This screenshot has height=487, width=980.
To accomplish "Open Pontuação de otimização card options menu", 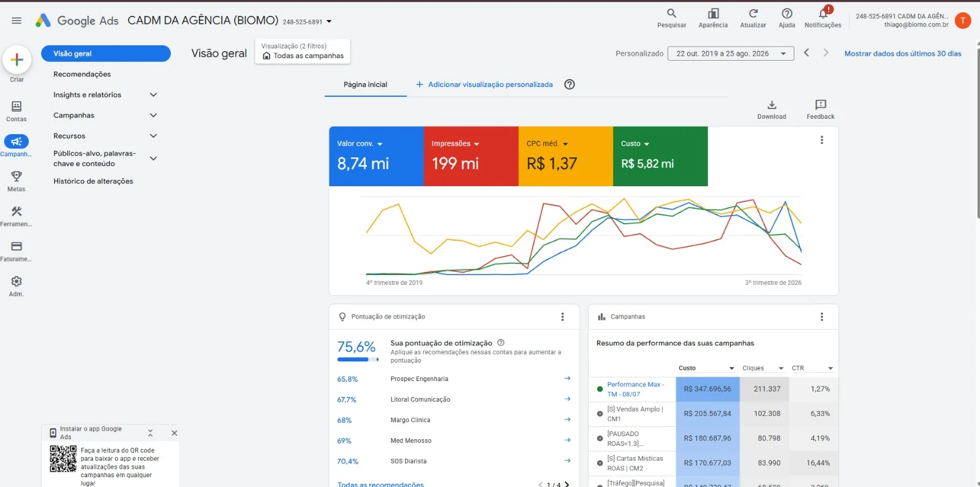I will tap(562, 317).
